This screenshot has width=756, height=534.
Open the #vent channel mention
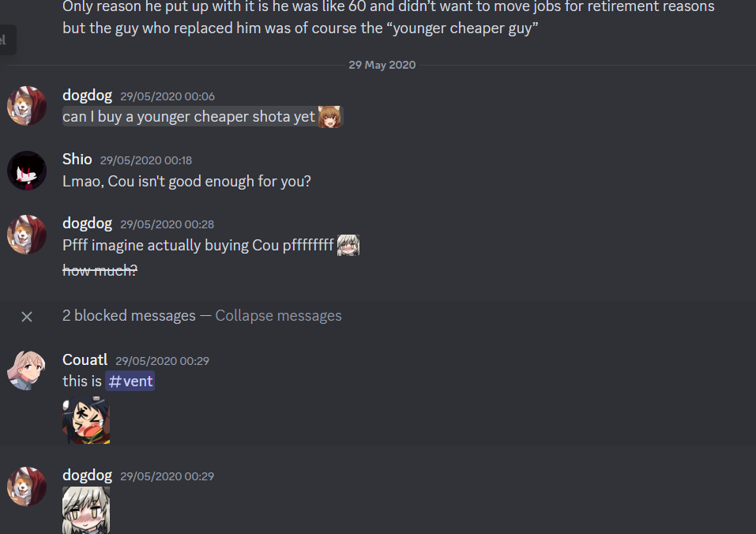(130, 382)
